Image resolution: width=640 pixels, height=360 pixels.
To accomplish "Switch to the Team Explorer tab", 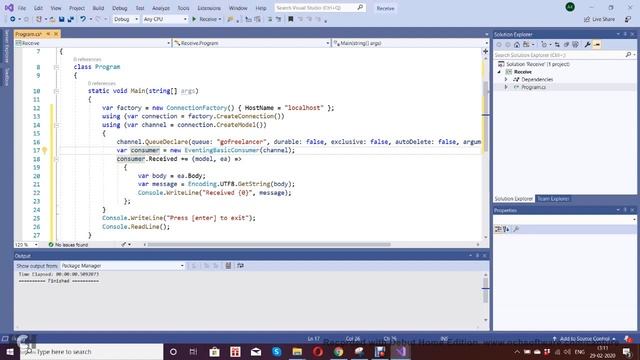I will coord(553,199).
